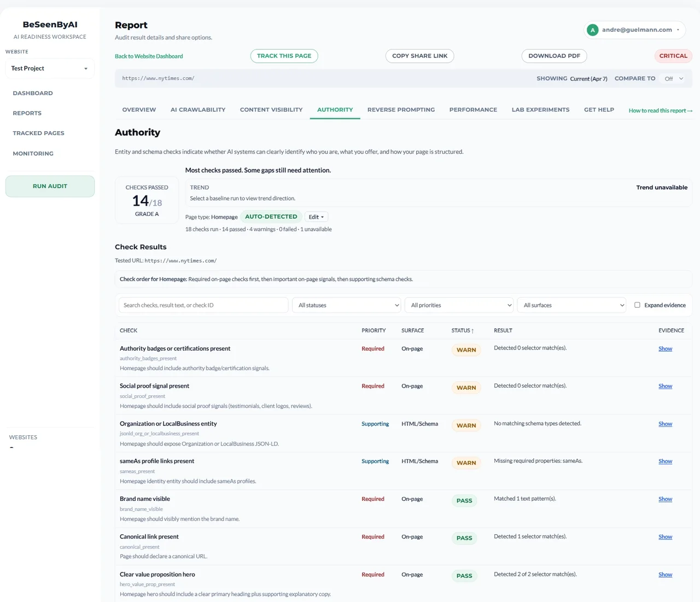The height and width of the screenshot is (602, 700).
Task: Click the PASS badge for Brand name visible
Action: 464,501
